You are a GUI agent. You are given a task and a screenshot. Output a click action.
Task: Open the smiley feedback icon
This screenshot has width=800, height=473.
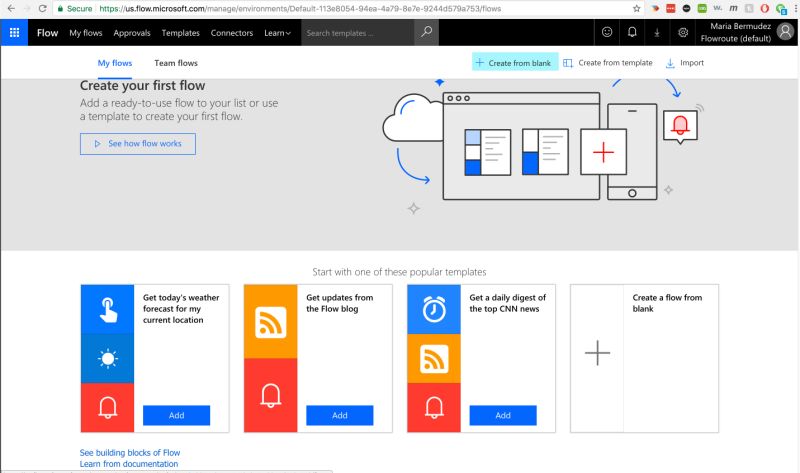pos(607,32)
